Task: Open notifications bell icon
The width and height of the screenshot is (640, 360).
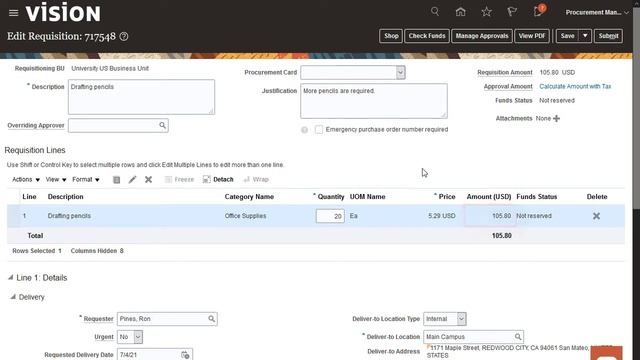Action: [x=538, y=11]
